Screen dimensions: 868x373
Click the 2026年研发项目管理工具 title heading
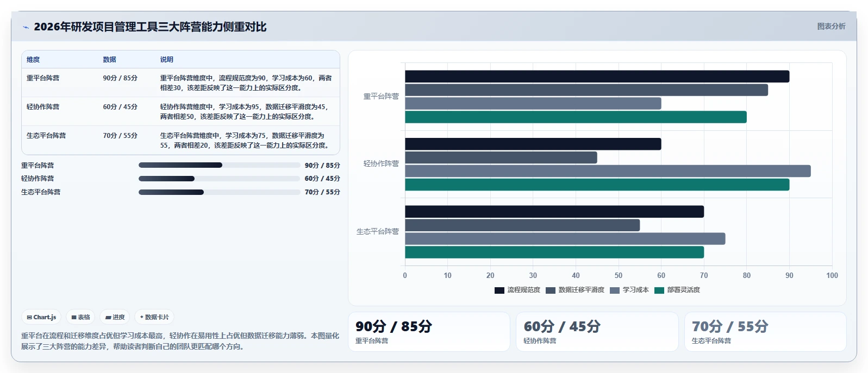click(x=150, y=27)
